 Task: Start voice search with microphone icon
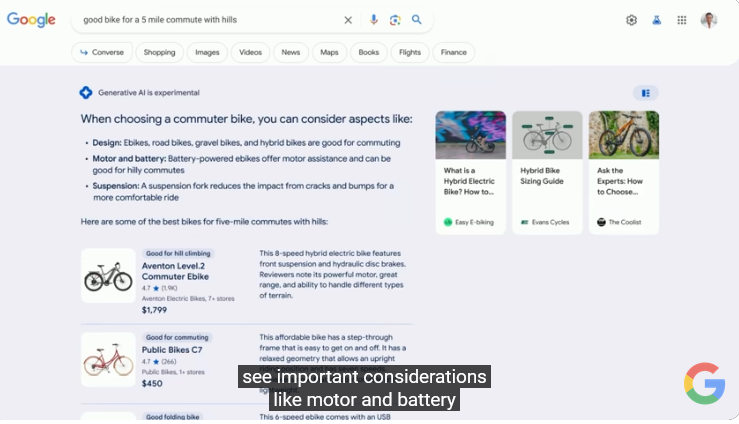[373, 19]
